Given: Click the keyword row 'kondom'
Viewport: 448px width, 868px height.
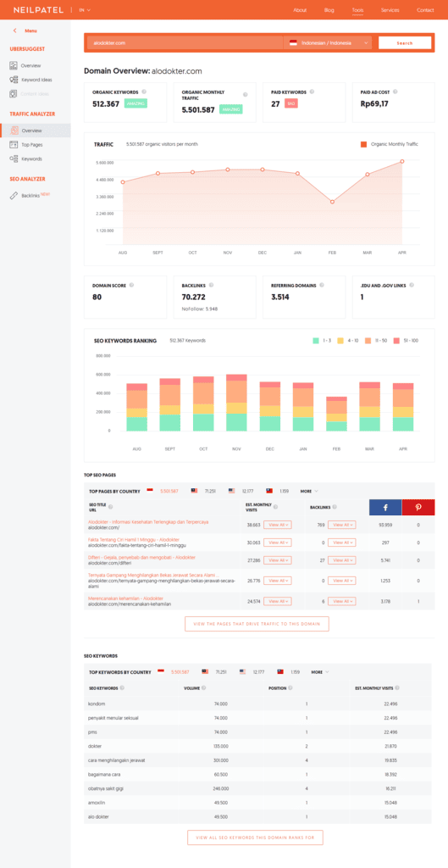Looking at the screenshot, I should pos(259,704).
